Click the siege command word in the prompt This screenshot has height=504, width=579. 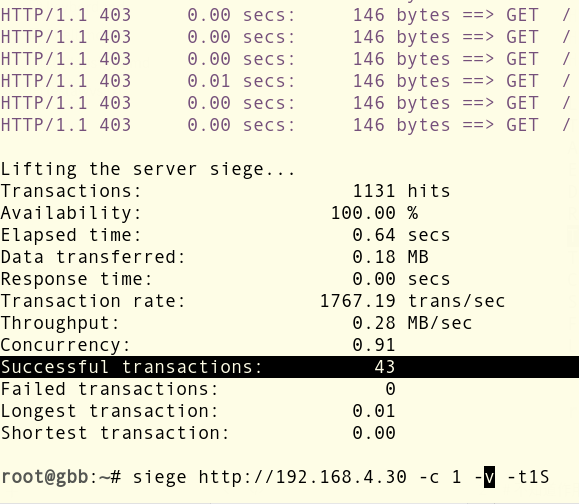160,477
